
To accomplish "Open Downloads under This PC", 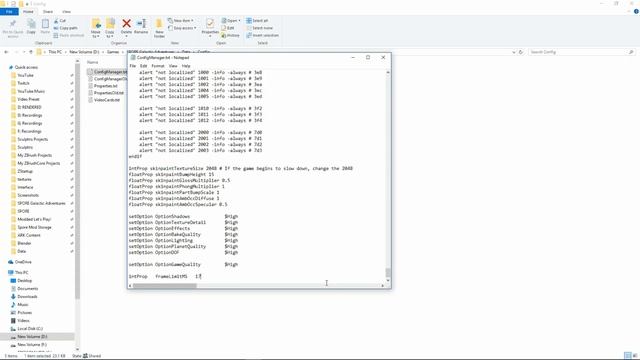I will point(27,296).
